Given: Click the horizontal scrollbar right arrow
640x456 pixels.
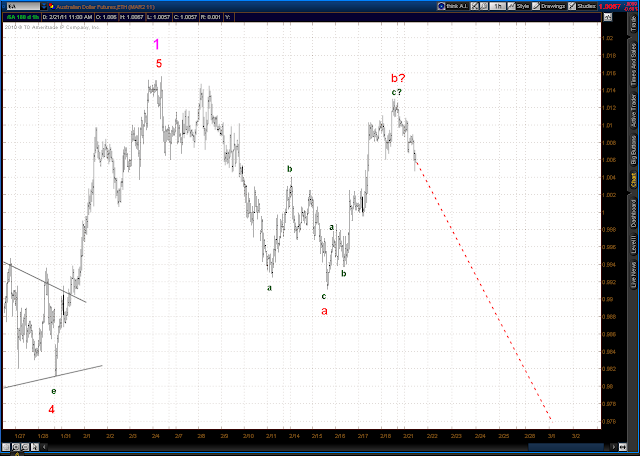Looking at the screenshot, I should [x=613, y=447].
